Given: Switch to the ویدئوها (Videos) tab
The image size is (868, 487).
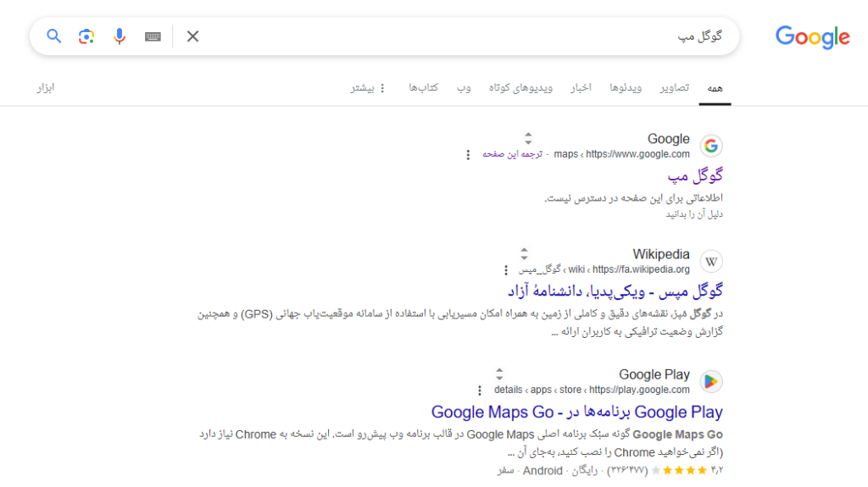Looking at the screenshot, I should pos(626,87).
